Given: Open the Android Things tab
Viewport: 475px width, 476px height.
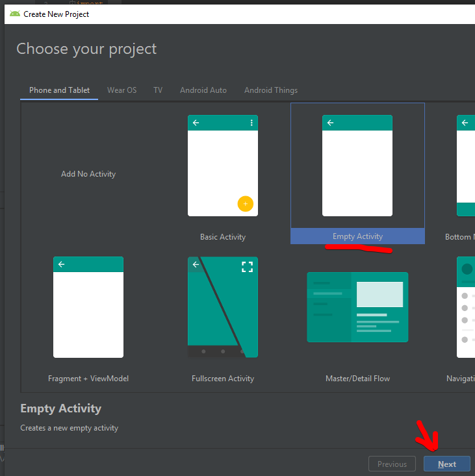Looking at the screenshot, I should pyautogui.click(x=271, y=90).
